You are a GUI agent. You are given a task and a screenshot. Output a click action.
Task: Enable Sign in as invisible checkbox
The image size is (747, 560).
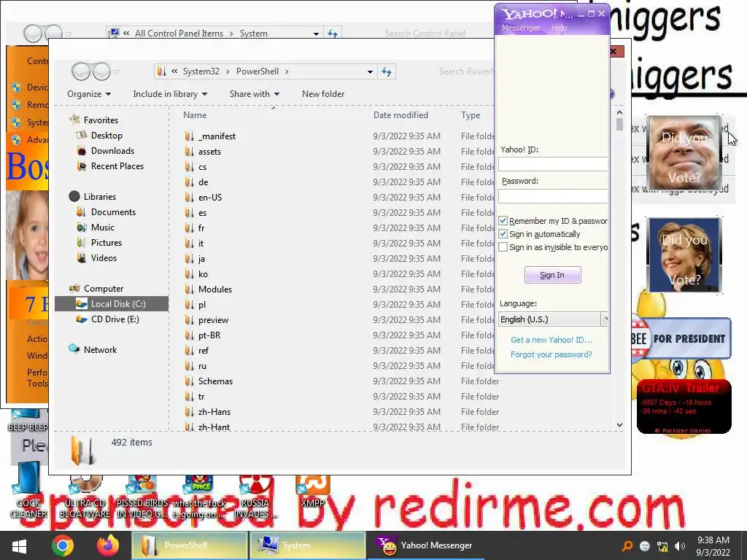(503, 247)
